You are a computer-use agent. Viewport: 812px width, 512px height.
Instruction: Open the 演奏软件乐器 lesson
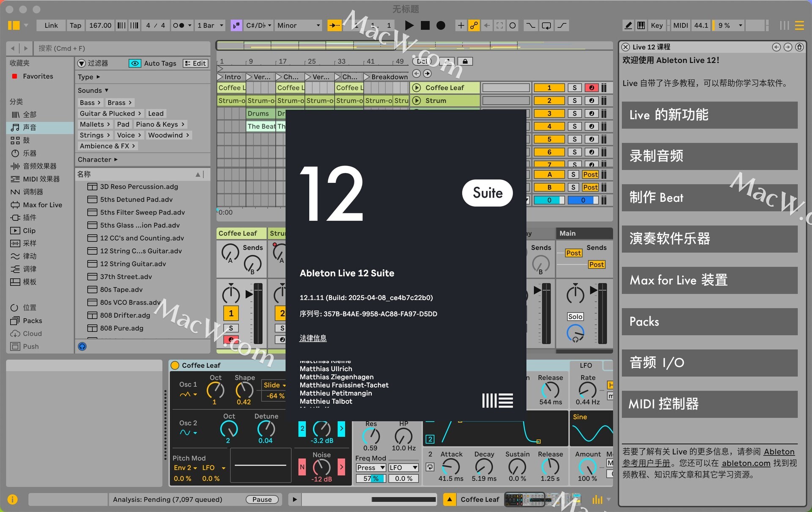point(709,239)
